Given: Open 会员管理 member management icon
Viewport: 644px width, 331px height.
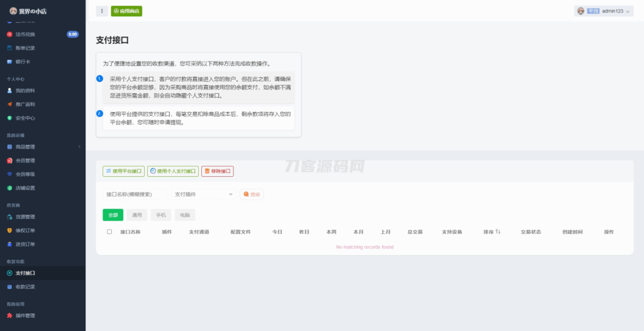Looking at the screenshot, I should [x=9, y=160].
